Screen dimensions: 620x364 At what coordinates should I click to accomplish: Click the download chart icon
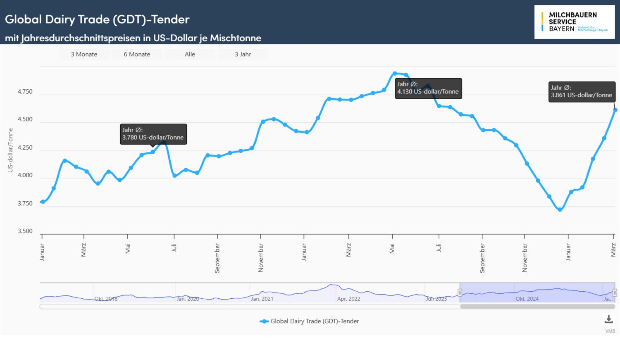[x=608, y=319]
